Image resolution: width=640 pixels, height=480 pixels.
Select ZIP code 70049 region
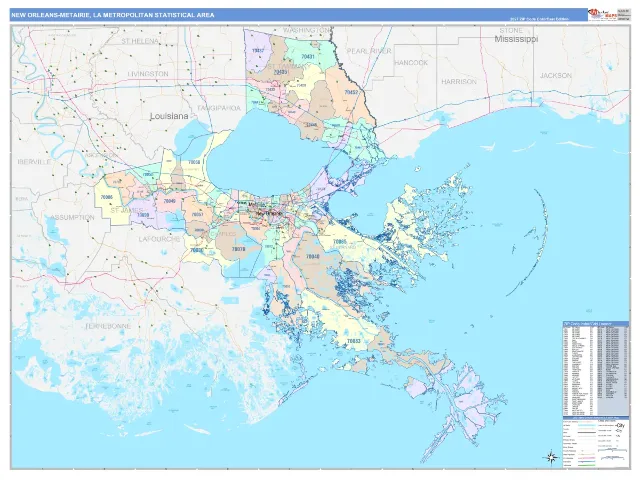[169, 201]
